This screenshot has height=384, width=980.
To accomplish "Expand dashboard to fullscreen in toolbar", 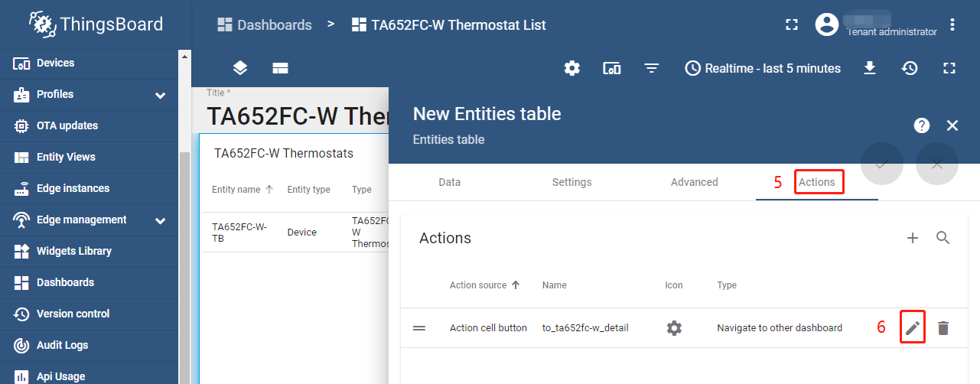I will tap(949, 68).
